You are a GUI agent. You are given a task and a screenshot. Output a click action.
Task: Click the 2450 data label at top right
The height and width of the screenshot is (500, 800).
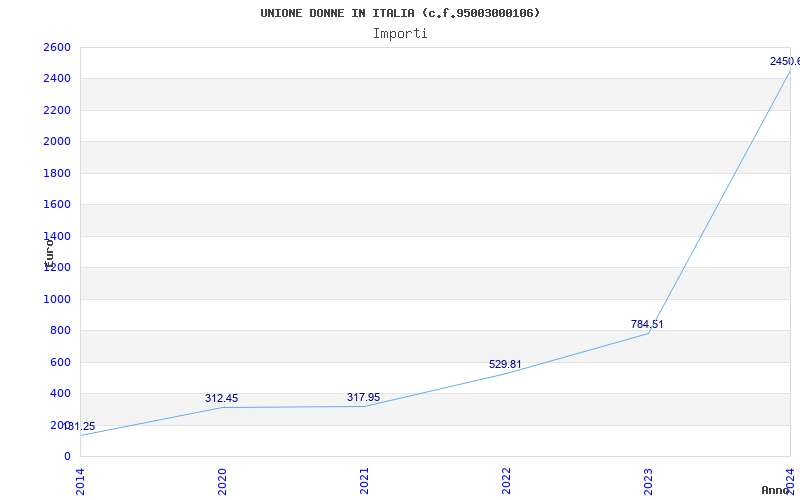click(x=785, y=62)
